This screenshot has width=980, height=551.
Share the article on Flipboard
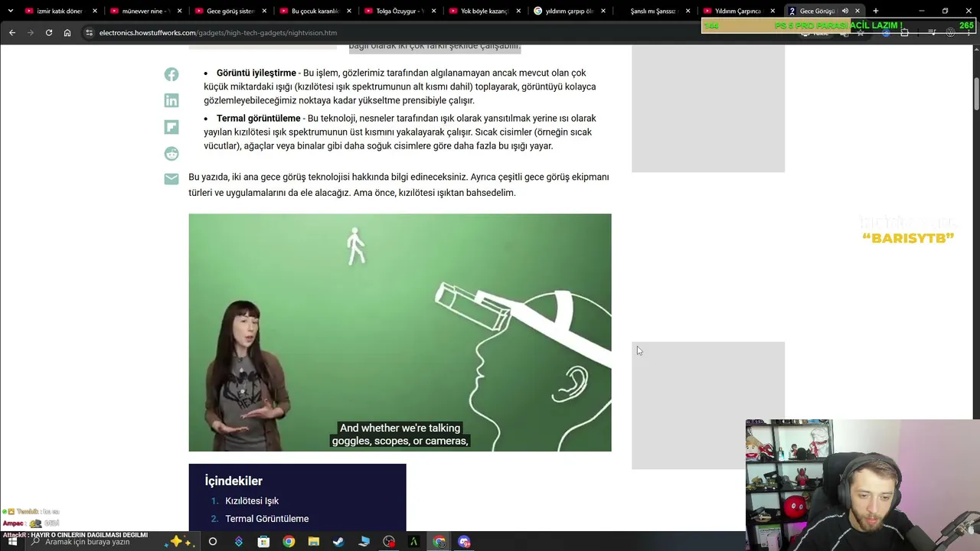coord(171,127)
